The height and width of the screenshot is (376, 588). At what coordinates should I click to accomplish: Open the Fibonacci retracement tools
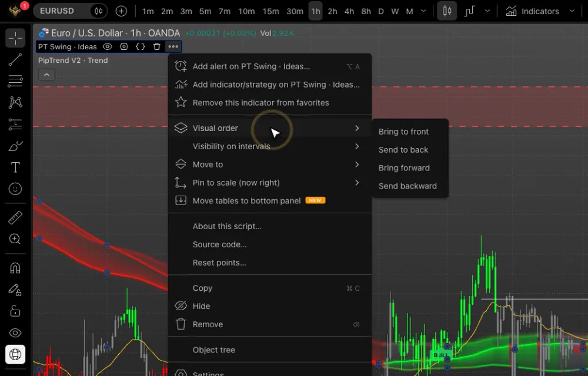(x=15, y=81)
